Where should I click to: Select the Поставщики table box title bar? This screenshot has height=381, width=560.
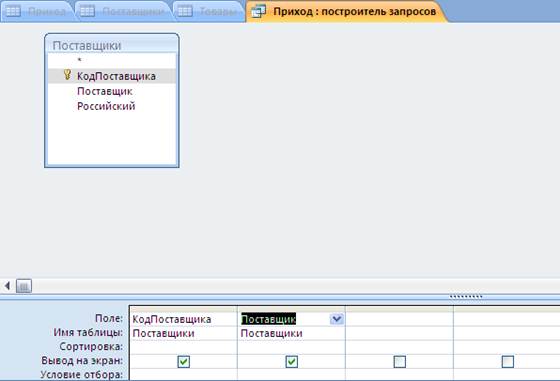point(112,45)
